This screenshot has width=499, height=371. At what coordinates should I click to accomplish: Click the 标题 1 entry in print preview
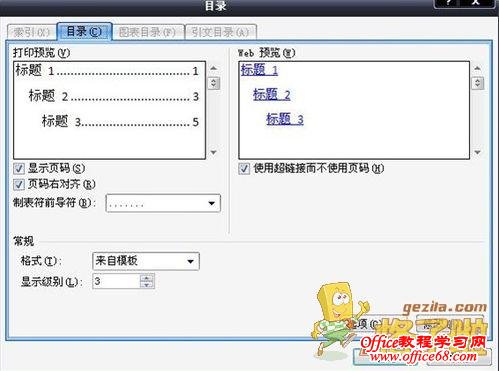pyautogui.click(x=107, y=71)
